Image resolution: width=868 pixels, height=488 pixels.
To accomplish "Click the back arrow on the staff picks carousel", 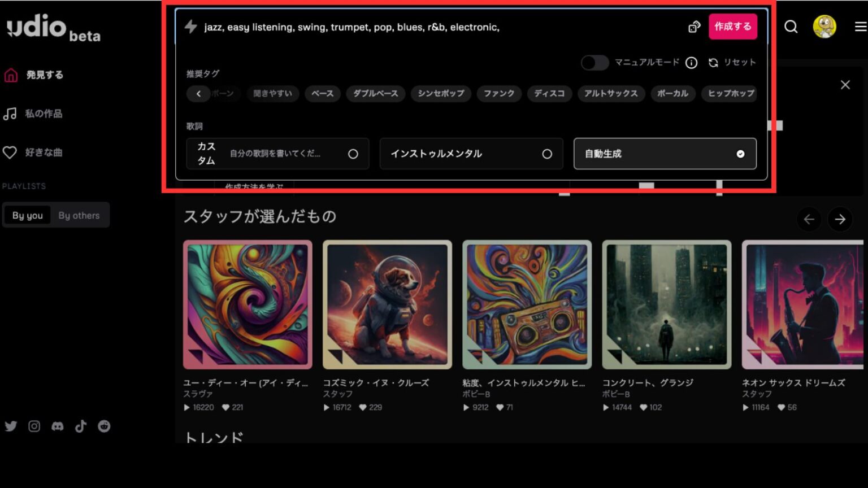I will pyautogui.click(x=809, y=220).
